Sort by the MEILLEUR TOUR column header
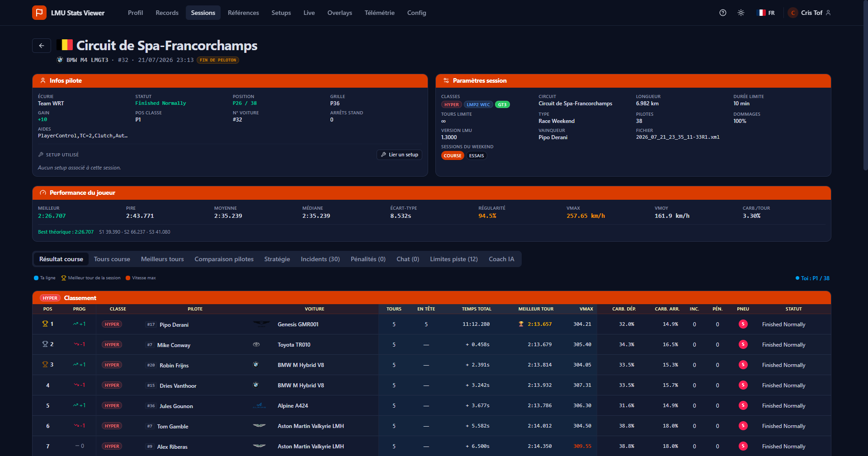868x456 pixels. coord(536,309)
